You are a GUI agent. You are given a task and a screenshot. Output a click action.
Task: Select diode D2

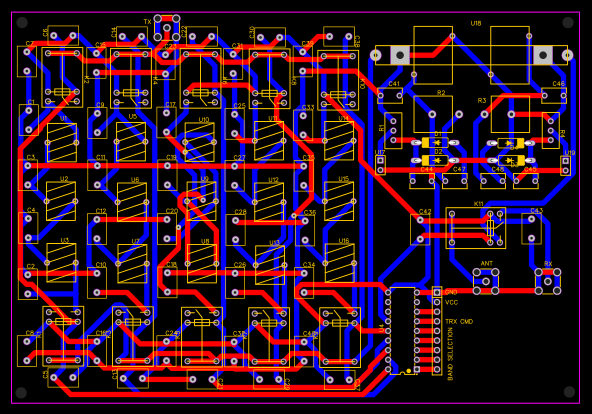click(x=435, y=160)
